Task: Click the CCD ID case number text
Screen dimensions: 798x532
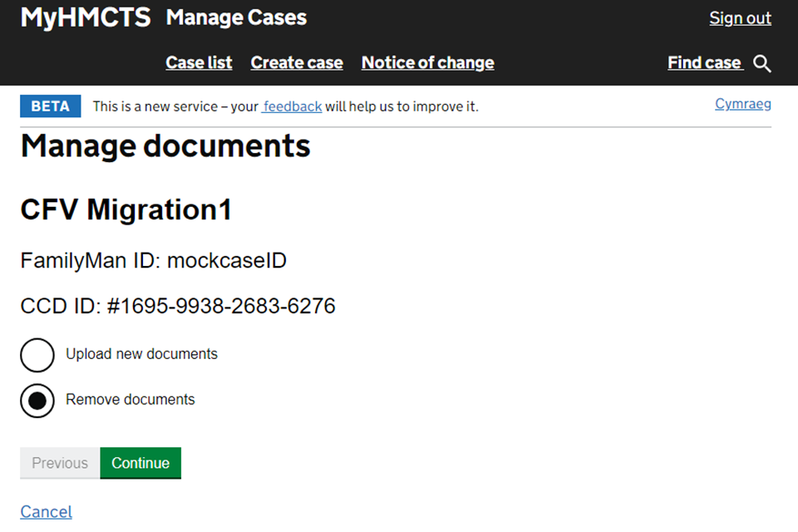Action: [178, 307]
